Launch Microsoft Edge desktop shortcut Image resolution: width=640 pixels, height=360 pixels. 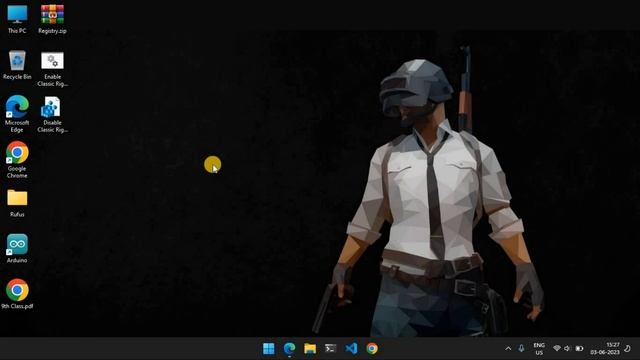17,114
